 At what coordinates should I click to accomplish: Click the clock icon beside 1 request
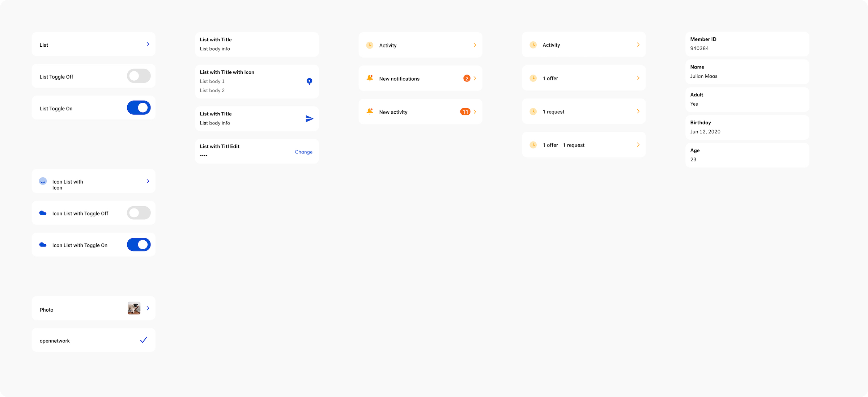point(533,111)
